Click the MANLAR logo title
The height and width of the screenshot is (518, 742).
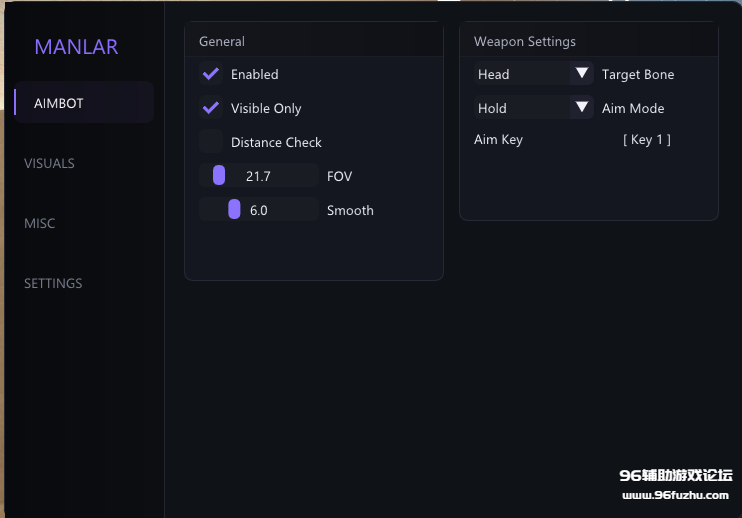tap(76, 47)
